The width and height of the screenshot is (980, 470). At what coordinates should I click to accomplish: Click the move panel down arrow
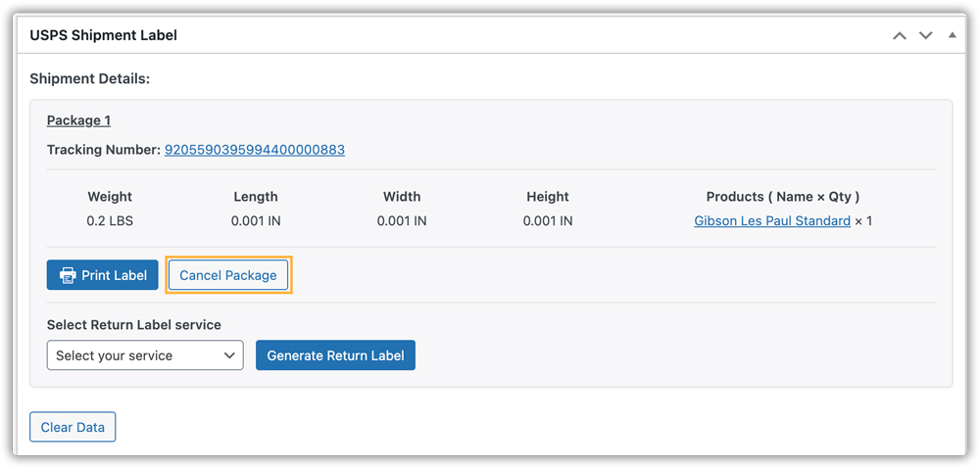point(925,35)
